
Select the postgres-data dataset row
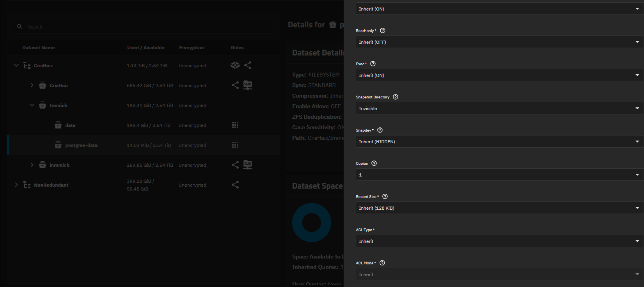tap(81, 145)
